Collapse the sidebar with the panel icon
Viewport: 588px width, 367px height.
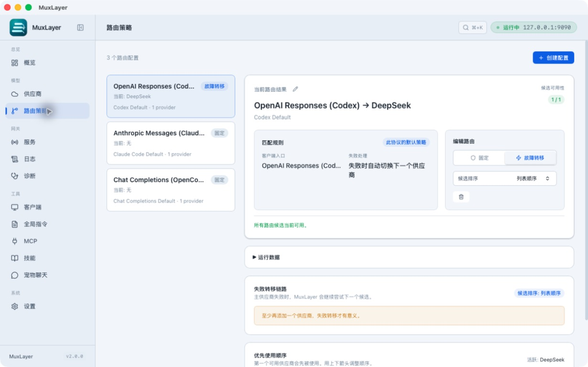pos(80,28)
